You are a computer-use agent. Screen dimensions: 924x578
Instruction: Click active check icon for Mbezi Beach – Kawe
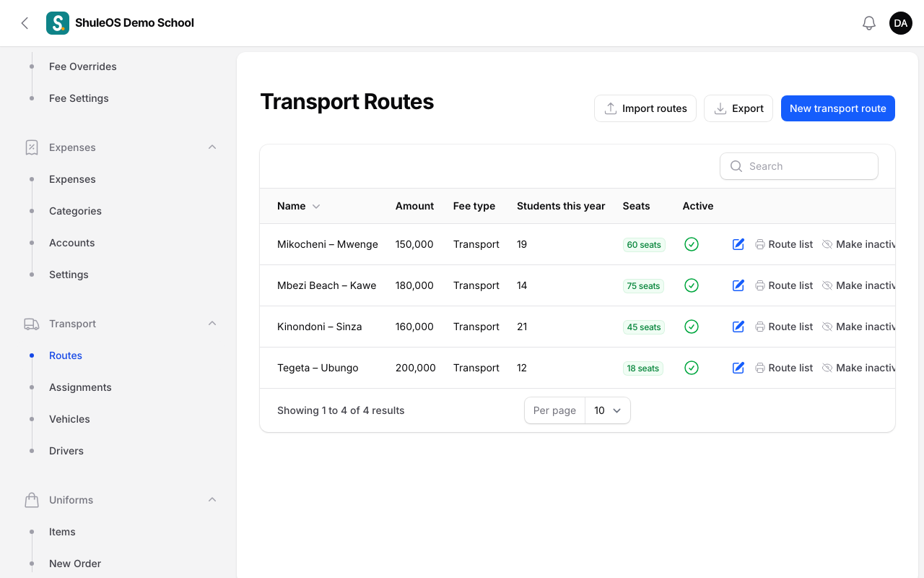[692, 285]
